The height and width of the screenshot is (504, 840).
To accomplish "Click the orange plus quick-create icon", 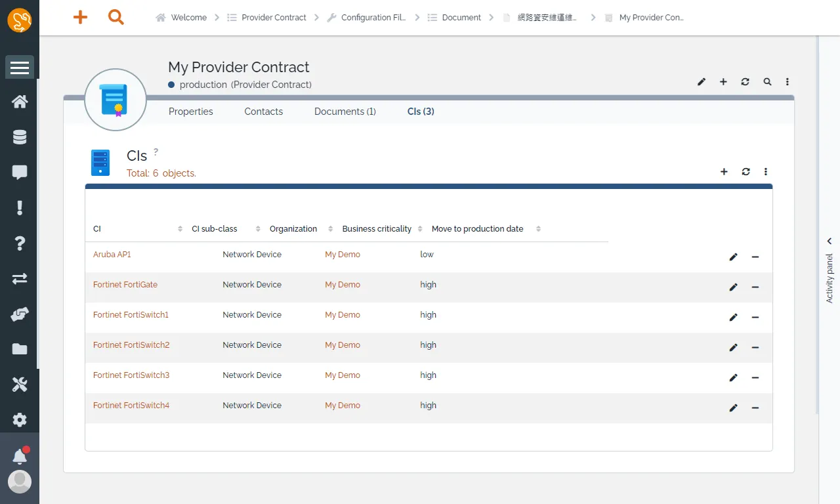I will point(80,18).
